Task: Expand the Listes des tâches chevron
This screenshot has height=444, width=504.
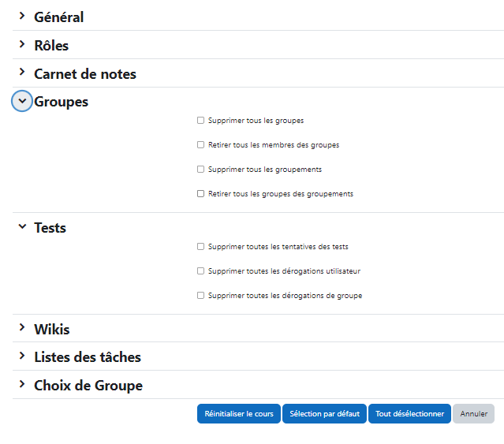Action: click(x=22, y=356)
